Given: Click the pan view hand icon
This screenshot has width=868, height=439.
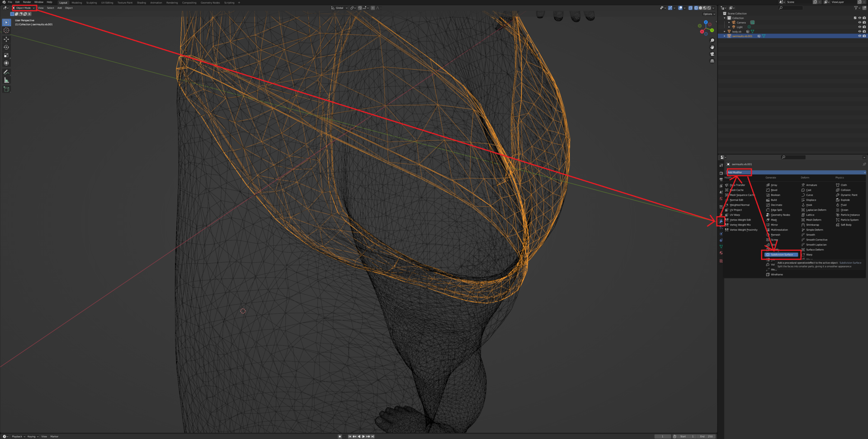Looking at the screenshot, I should point(712,47).
